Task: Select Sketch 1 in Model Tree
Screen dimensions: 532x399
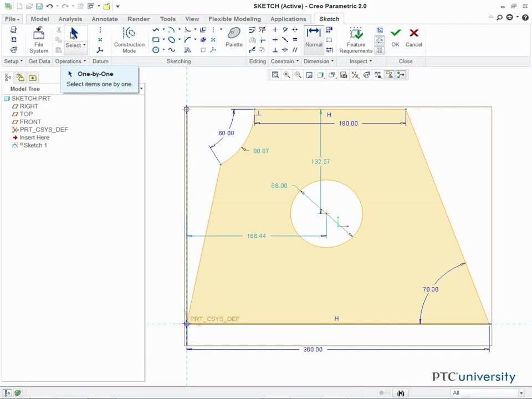Action: click(30, 145)
